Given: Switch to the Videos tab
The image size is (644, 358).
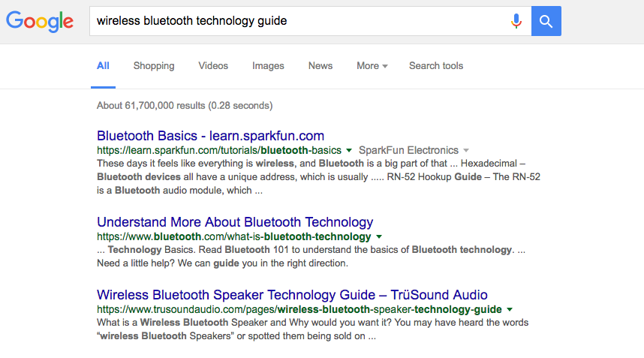Looking at the screenshot, I should click(213, 66).
